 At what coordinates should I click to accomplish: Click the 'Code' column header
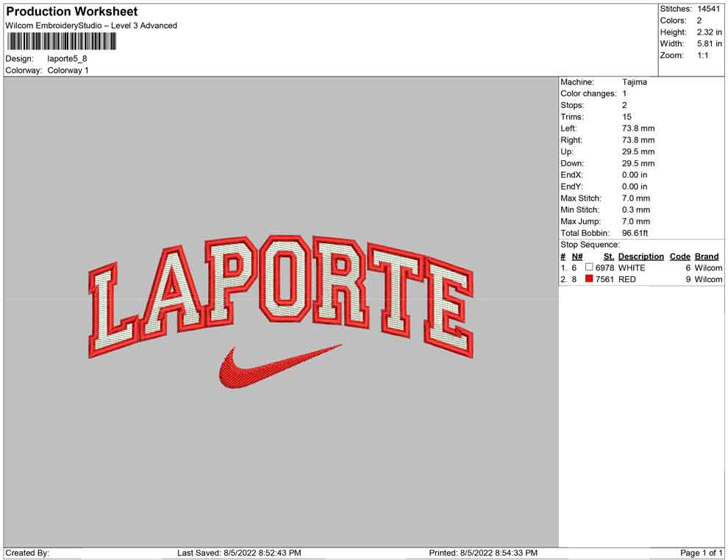(679, 256)
